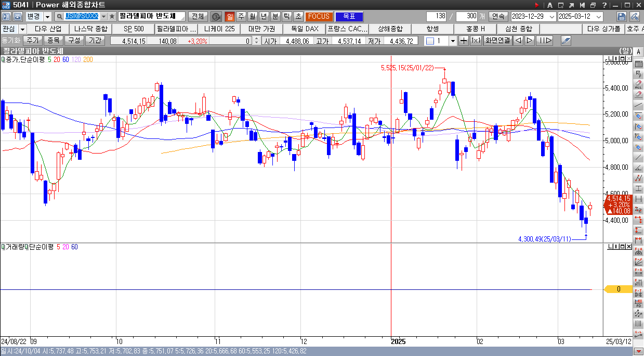Screen dimensions: 644x356
Task: Switch to 니케이 225 index tab
Action: point(219,29)
